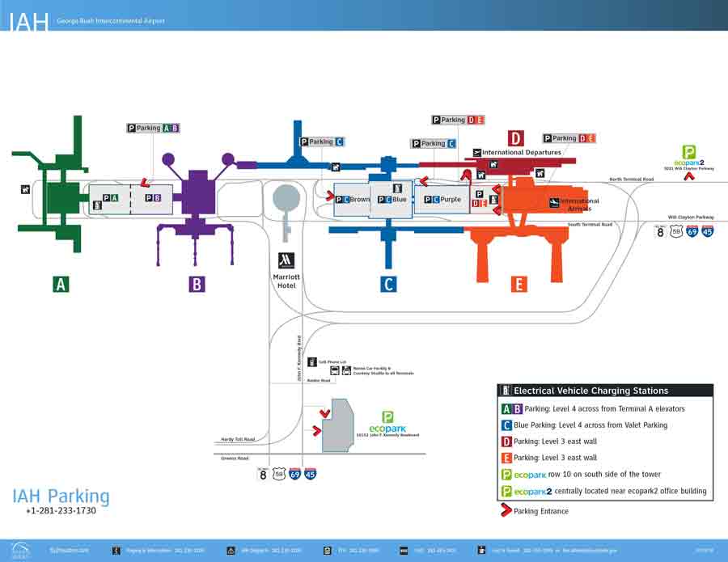This screenshot has width=728, height=562.
Task: Click the Cell Phone Lot icon
Action: tap(312, 361)
